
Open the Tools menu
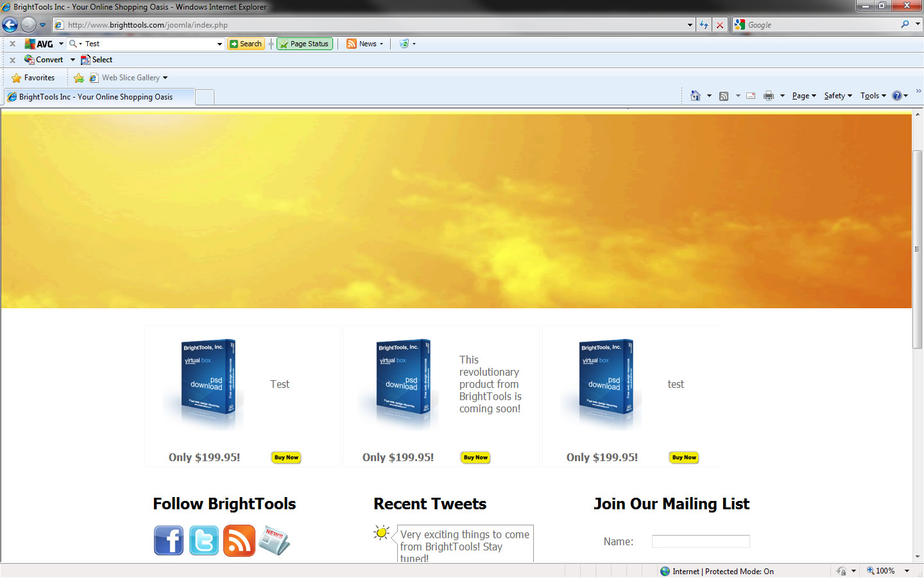(x=873, y=96)
